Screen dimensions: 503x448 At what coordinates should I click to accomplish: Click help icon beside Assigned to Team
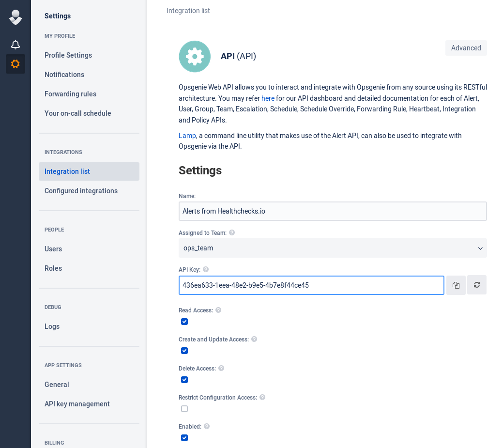[x=232, y=232]
